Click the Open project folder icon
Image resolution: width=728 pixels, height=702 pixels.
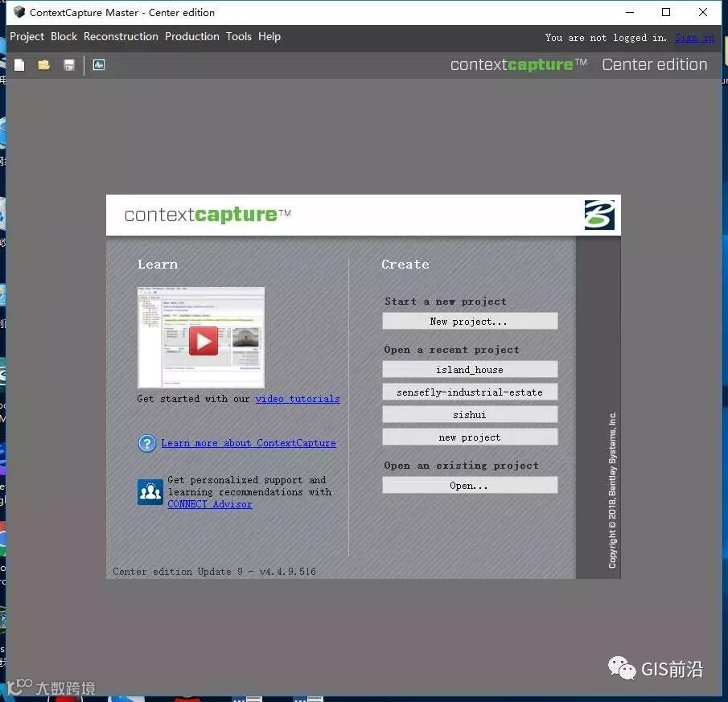(44, 65)
